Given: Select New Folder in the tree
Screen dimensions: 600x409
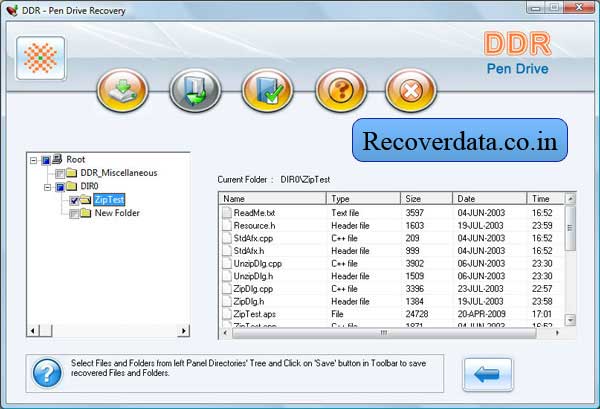Looking at the screenshot, I should coord(117,213).
